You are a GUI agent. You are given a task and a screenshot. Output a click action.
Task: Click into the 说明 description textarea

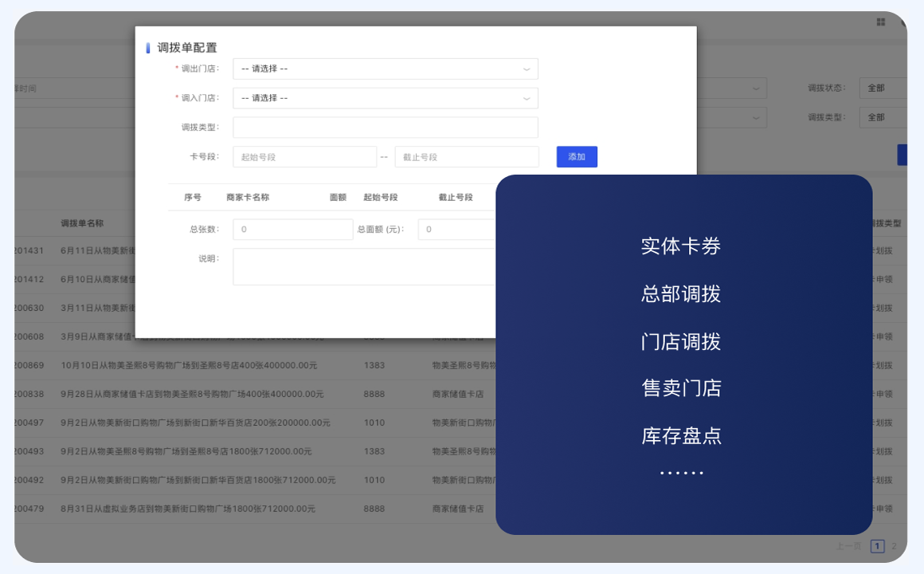coord(364,266)
